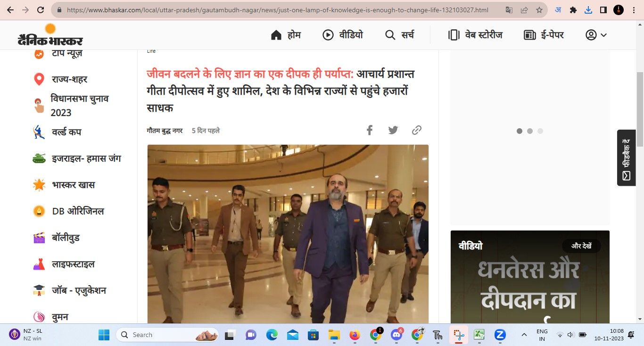
Task: Show hidden system tray icons
Action: point(524,335)
